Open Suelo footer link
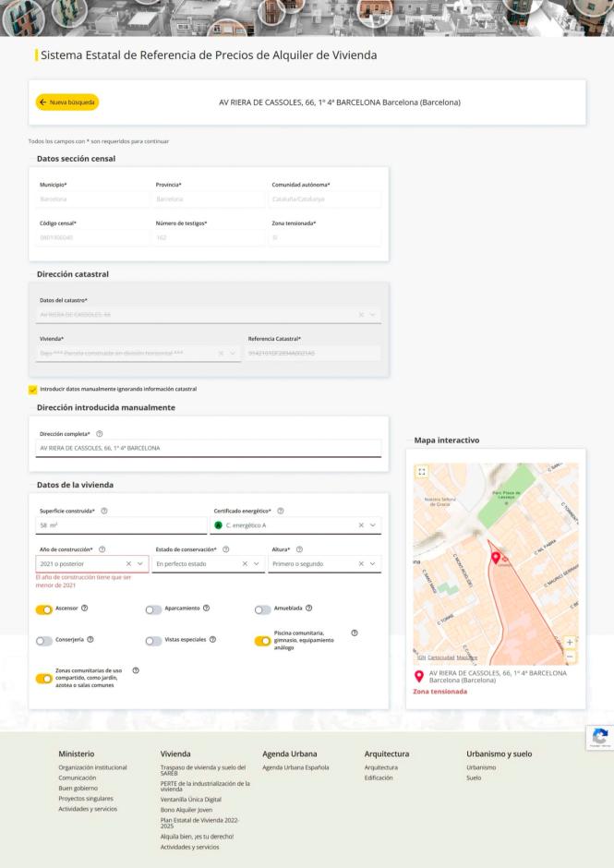The height and width of the screenshot is (868, 614). (474, 778)
